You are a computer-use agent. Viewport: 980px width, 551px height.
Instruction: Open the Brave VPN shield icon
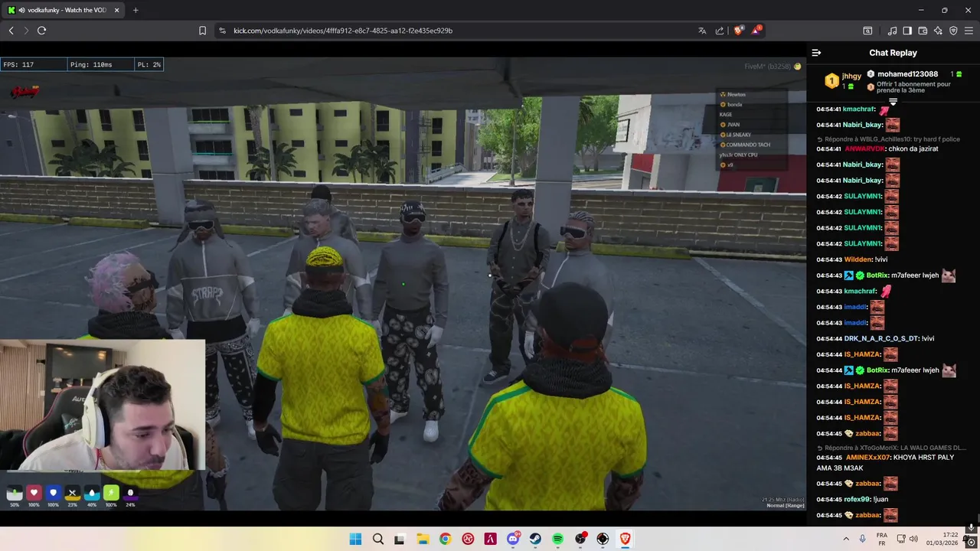953,31
